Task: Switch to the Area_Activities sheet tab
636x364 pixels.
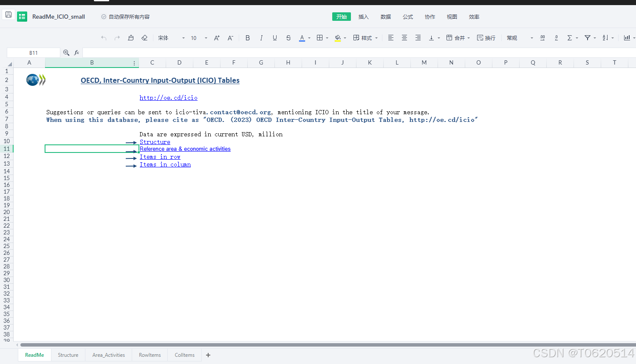Action: coord(109,355)
